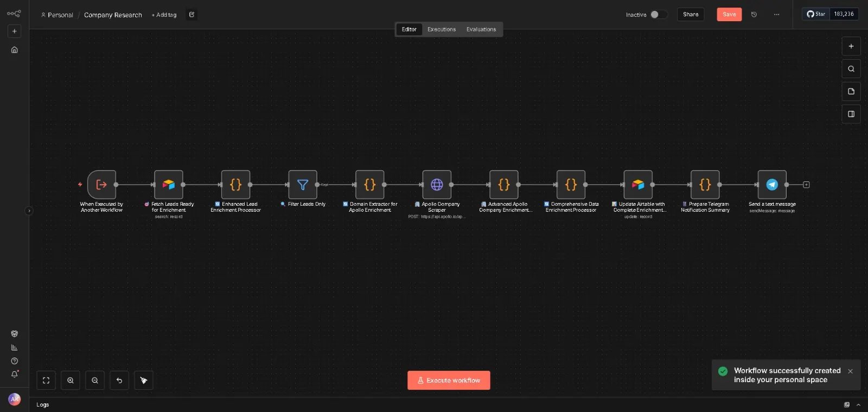Save the workflow
Screen dimensions: 868x412
point(729,15)
